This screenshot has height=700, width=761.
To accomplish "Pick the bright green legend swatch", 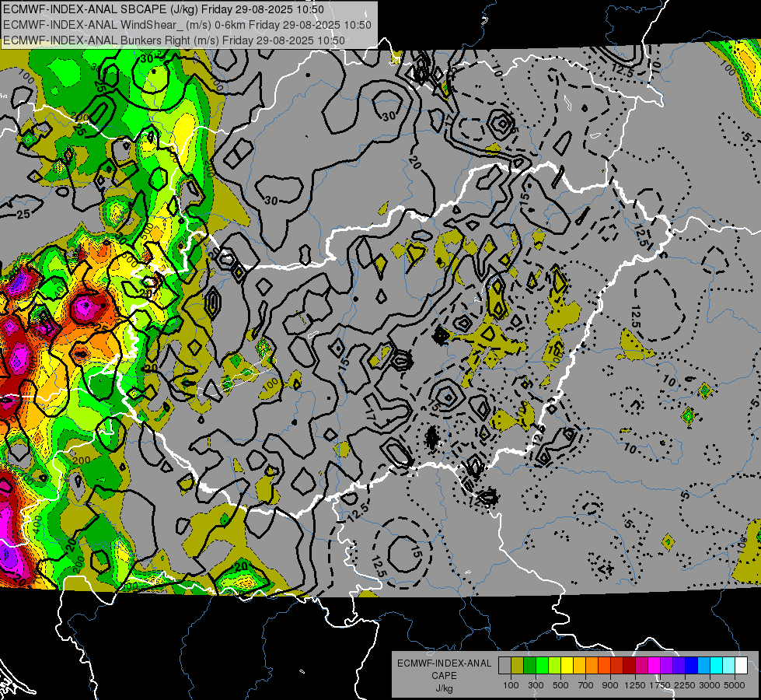I will click(542, 666).
